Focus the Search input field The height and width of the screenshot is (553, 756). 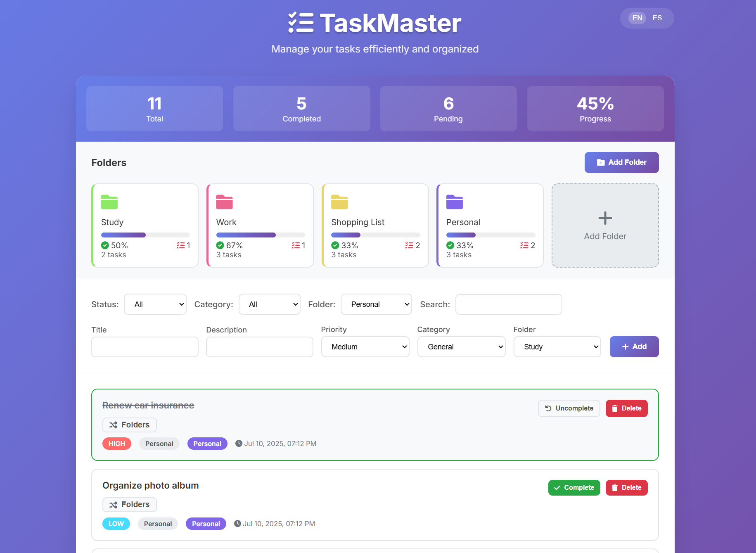509,304
